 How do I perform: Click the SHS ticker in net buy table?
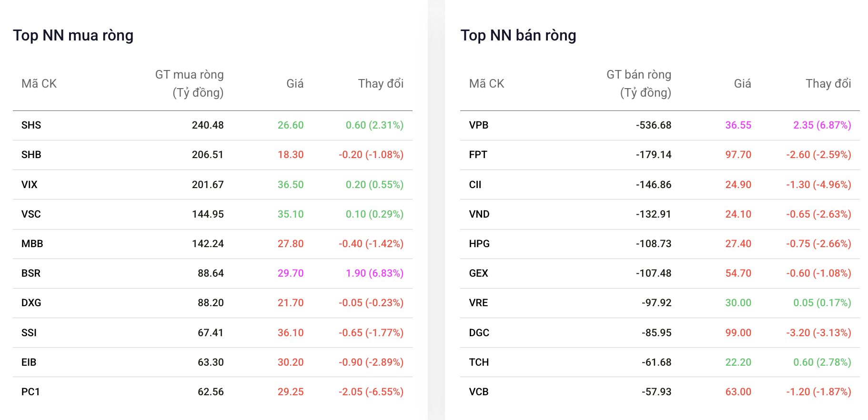tap(31, 125)
